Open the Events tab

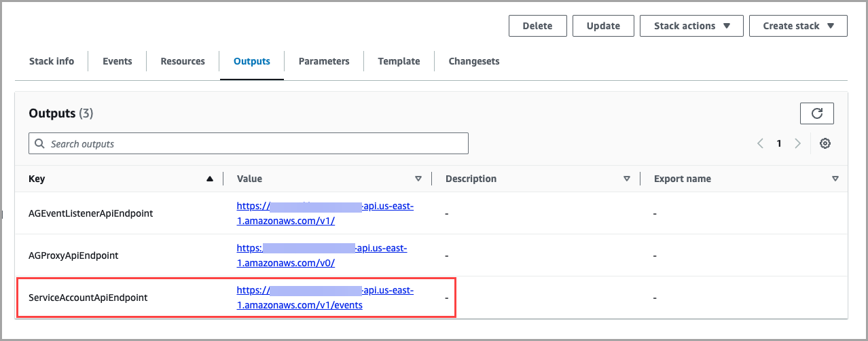click(x=117, y=61)
